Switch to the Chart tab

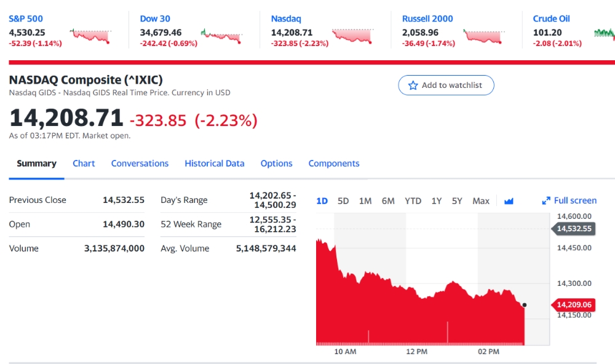[84, 164]
